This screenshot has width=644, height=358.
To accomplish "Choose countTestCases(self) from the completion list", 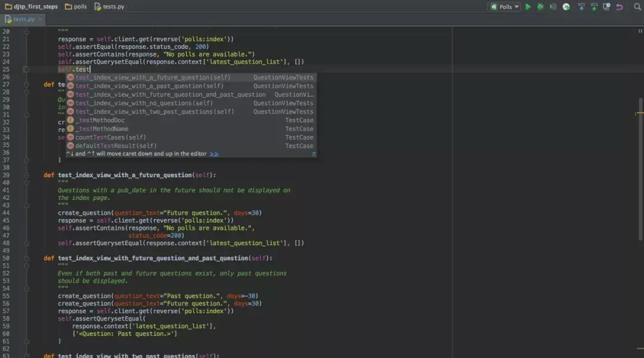I will 191,137.
